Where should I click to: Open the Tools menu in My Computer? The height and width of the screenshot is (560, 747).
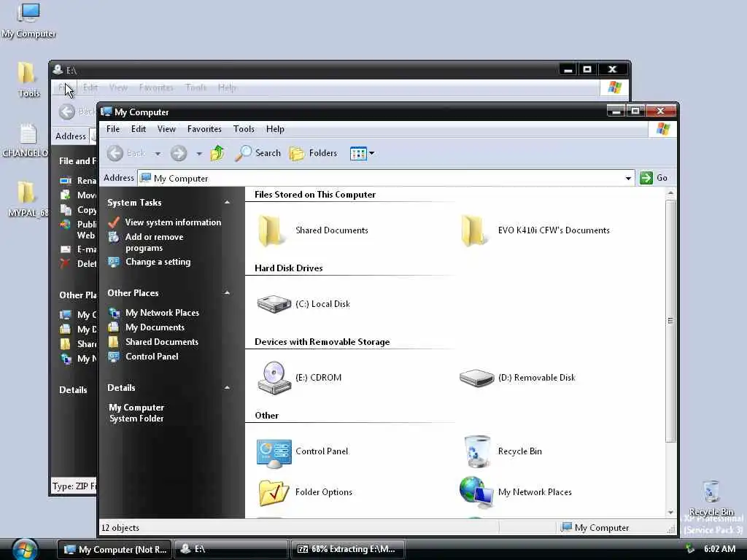coord(244,129)
